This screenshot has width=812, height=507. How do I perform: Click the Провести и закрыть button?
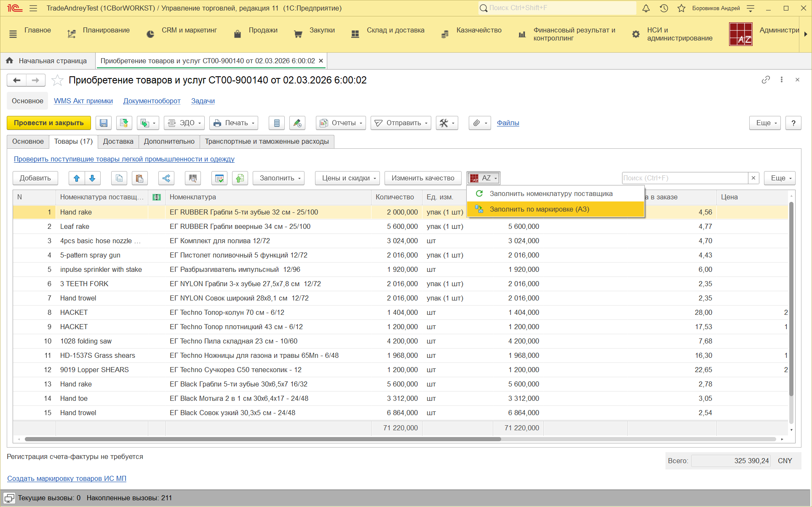(49, 123)
